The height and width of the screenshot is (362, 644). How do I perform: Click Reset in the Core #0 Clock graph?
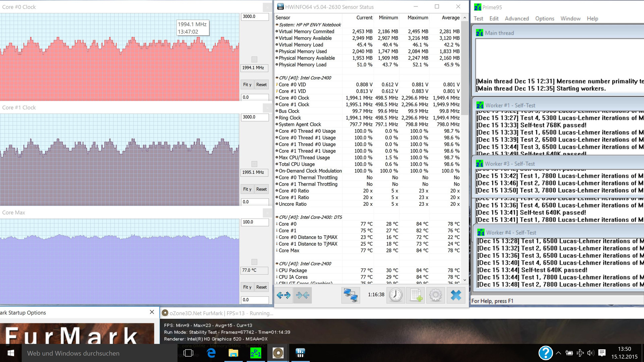(x=262, y=84)
